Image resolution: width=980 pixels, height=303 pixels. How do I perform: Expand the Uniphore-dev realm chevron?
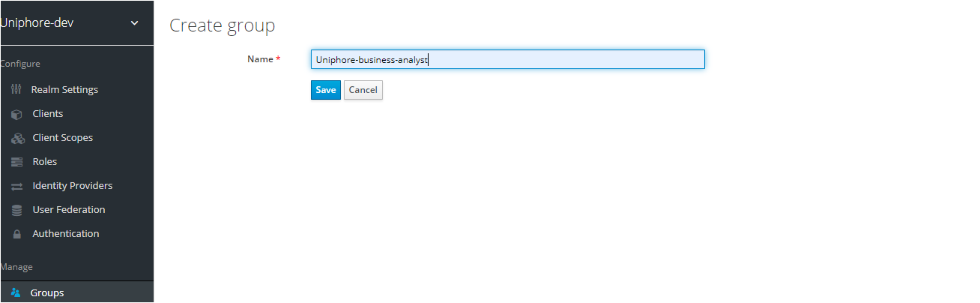pyautogui.click(x=135, y=22)
